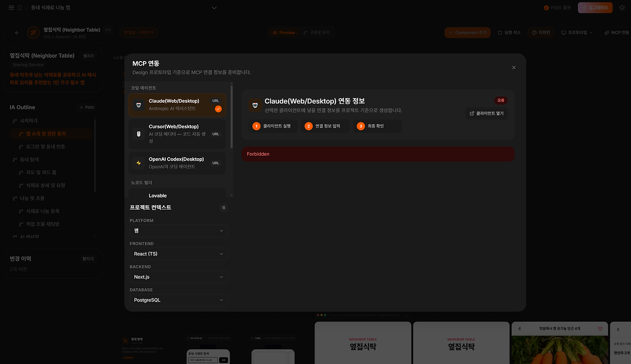Click the URL badge on the Claude card
Screen dimensions: 631x364
216,100
